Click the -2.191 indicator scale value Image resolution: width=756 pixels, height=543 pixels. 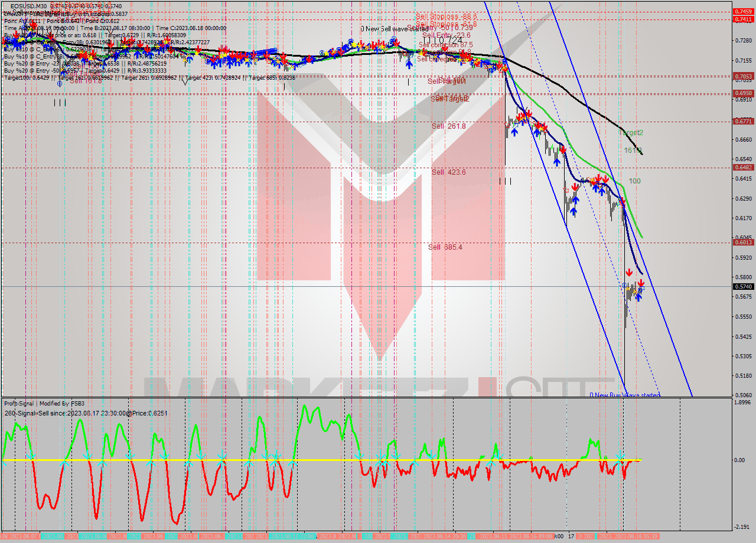741,527
